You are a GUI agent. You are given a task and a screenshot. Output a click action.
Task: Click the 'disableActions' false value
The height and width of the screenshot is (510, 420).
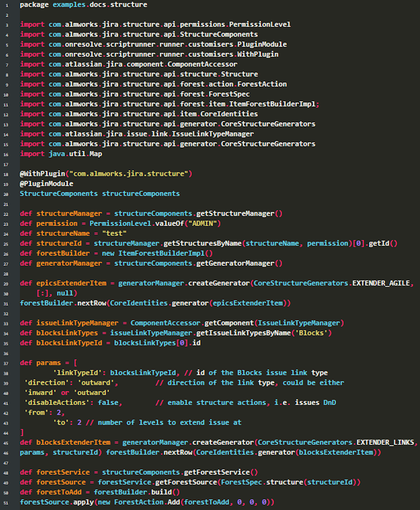[108, 402]
